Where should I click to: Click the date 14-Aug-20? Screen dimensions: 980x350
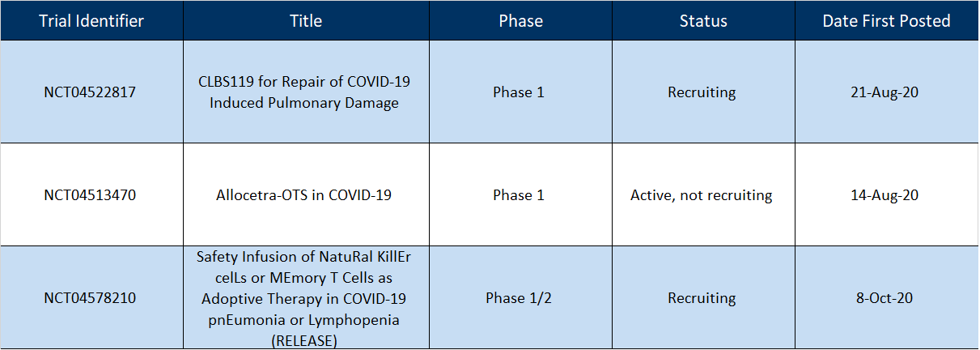(x=886, y=195)
